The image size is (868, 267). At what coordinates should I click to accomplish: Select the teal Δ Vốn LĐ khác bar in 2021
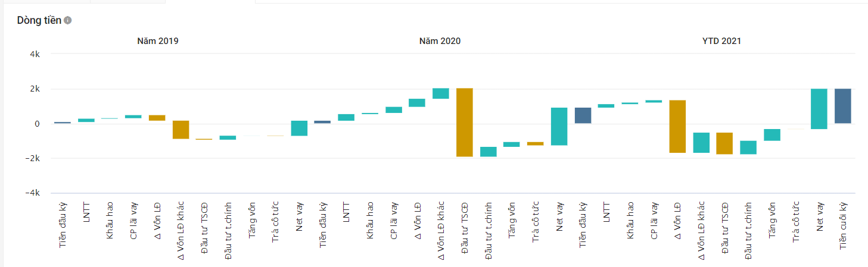tap(701, 143)
